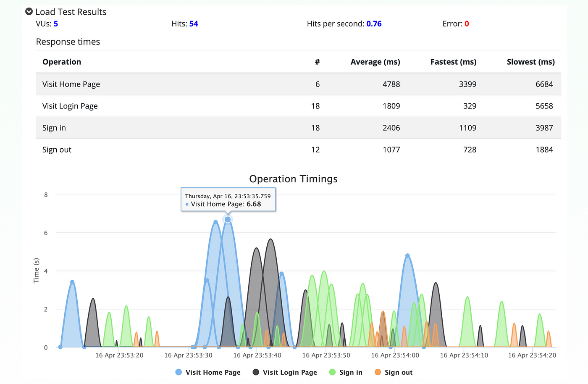Click the blue Visit Home Page legend dot
The width and height of the screenshot is (588, 384).
(178, 372)
